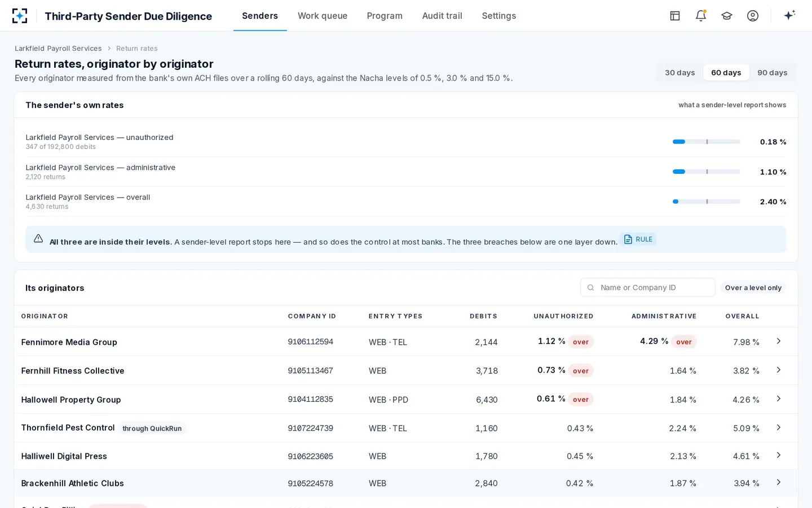Click the 'over' badge beside 4.29 %

684,342
